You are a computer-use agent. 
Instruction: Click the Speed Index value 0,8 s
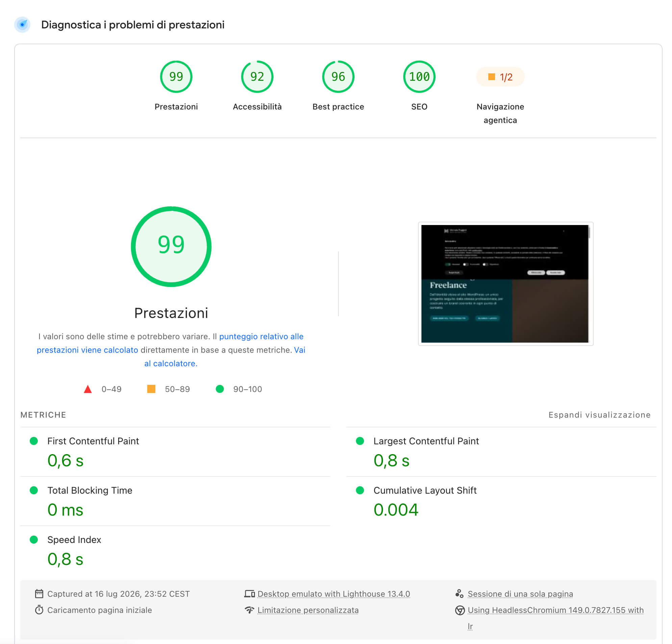[65, 559]
